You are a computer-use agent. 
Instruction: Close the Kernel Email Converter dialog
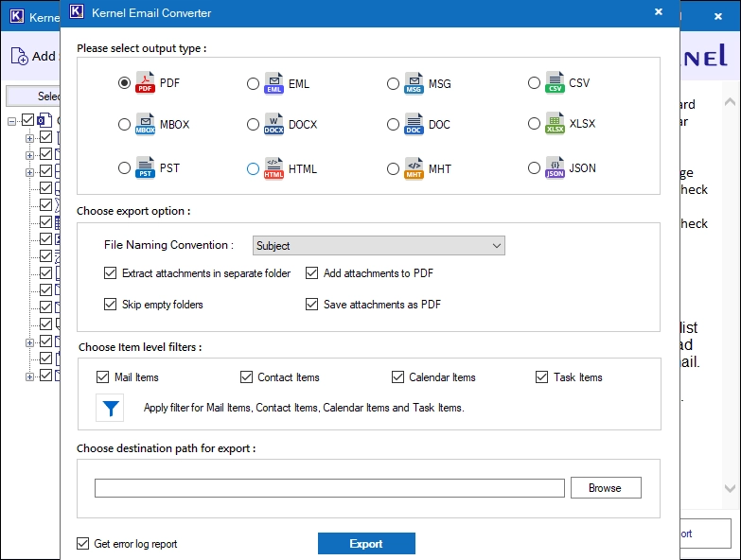click(659, 11)
